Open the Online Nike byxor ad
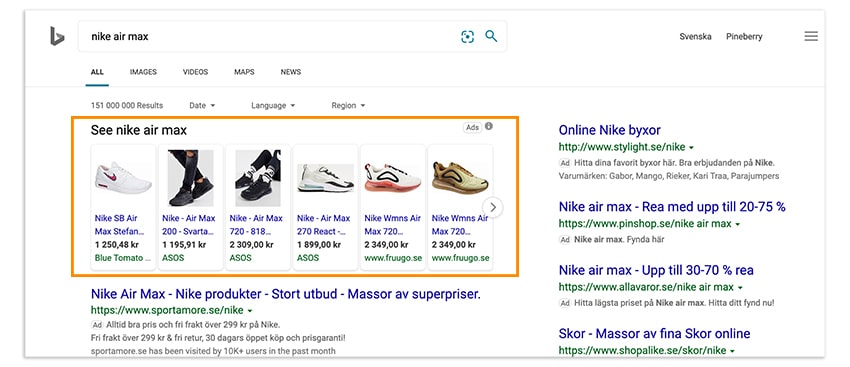Viewport: 850px width, 367px height. pyautogui.click(x=609, y=130)
